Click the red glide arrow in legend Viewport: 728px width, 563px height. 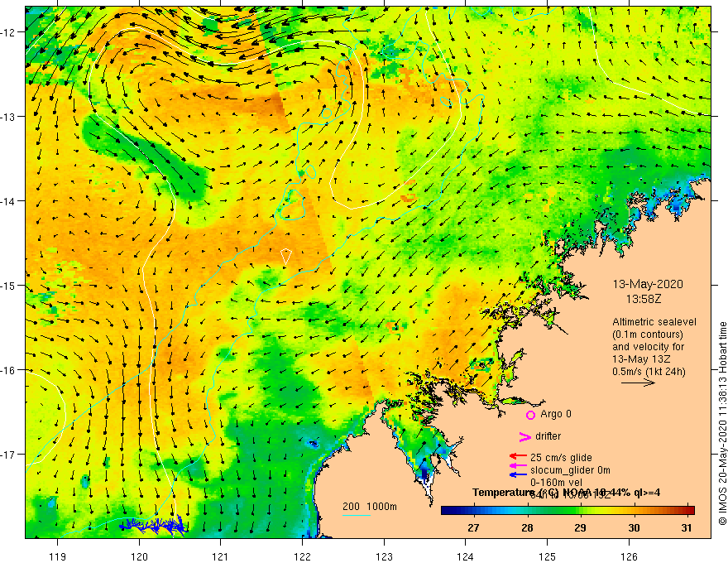(x=518, y=457)
